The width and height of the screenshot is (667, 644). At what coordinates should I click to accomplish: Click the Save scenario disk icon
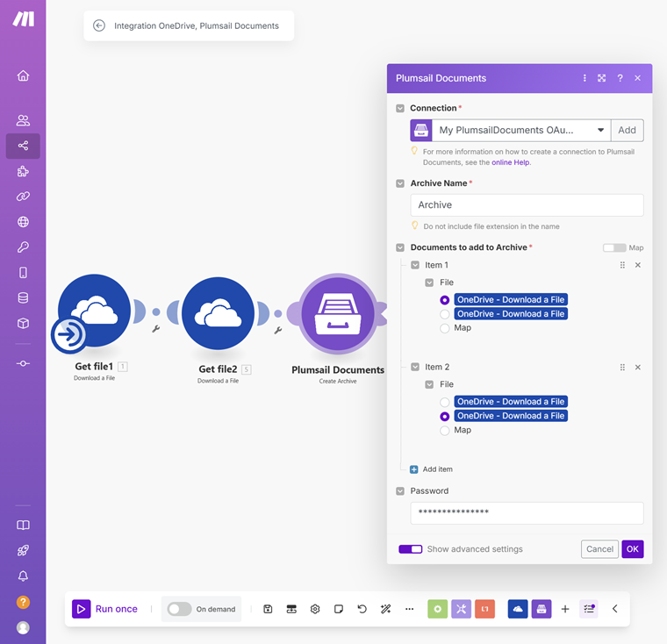(x=268, y=609)
